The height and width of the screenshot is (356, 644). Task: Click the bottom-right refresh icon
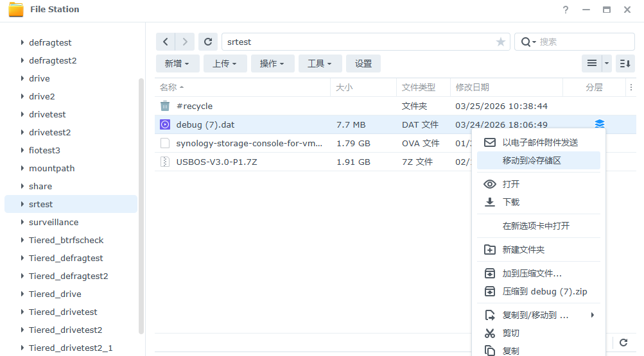point(623,343)
